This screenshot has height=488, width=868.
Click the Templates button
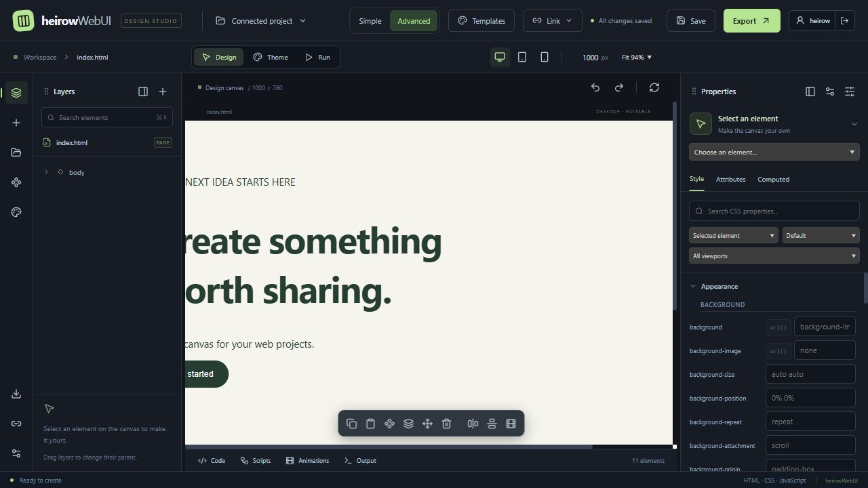point(481,21)
